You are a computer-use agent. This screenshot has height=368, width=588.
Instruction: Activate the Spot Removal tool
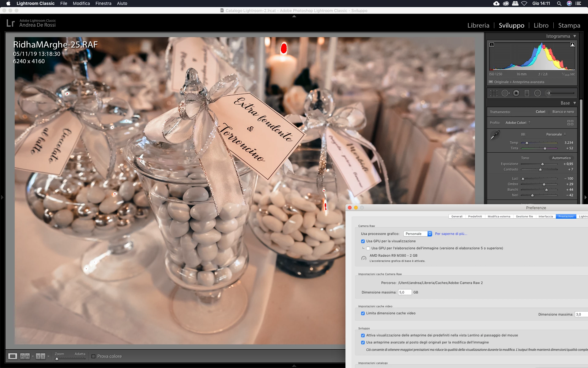(505, 93)
